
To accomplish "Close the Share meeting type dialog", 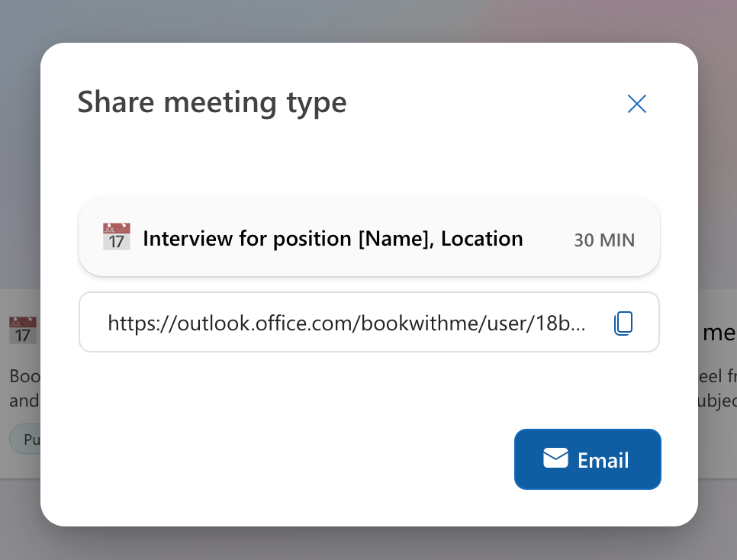I will 637,104.
